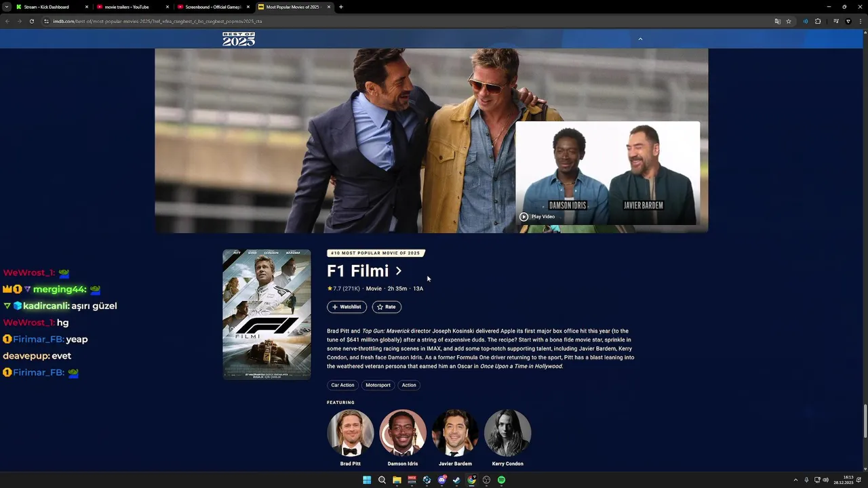This screenshot has height=488, width=868.
Task: Open Steam from the taskbar
Action: pos(456,480)
